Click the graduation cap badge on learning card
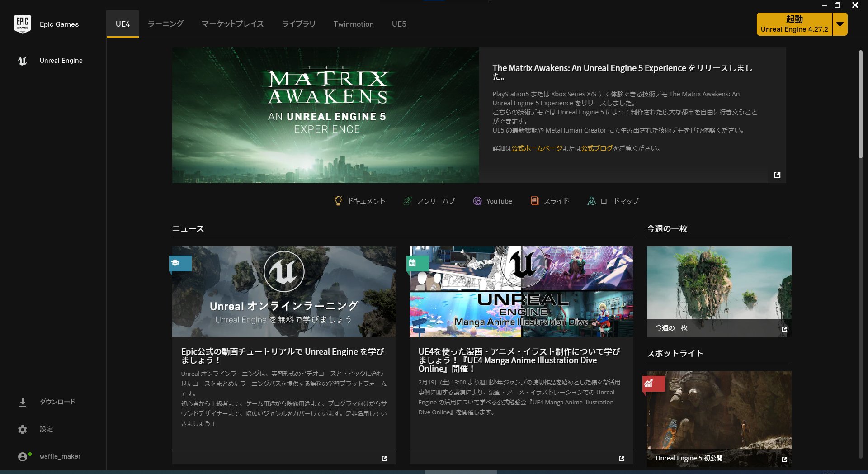The width and height of the screenshot is (868, 474). [x=180, y=263]
